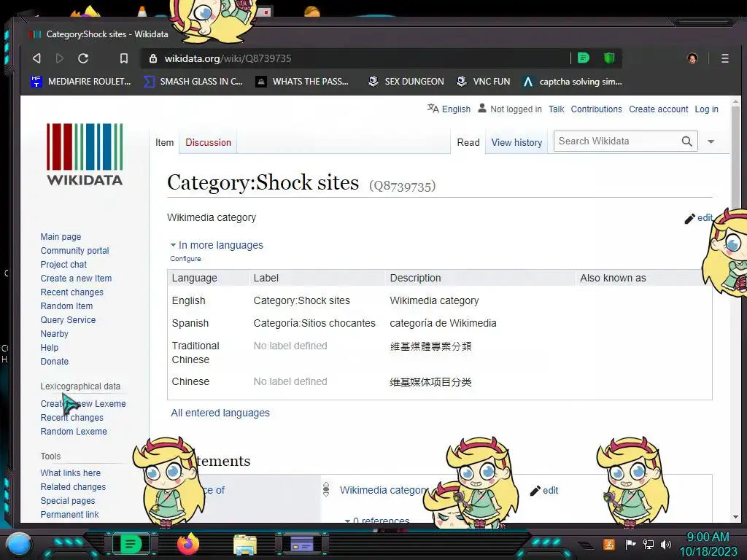Open SMASH GLASS IN C... bookmark
Screen dimensions: 747x560
193,82
